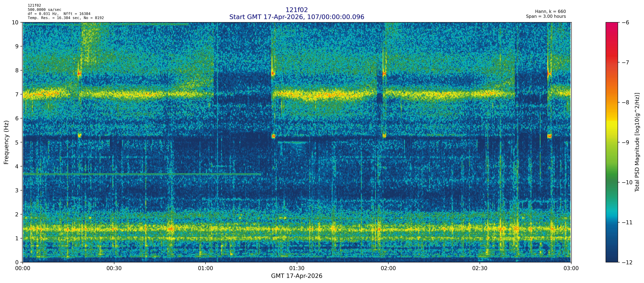This screenshot has width=644, height=283.
Task: Click the 01:30 time axis tick label
Action: (x=297, y=269)
